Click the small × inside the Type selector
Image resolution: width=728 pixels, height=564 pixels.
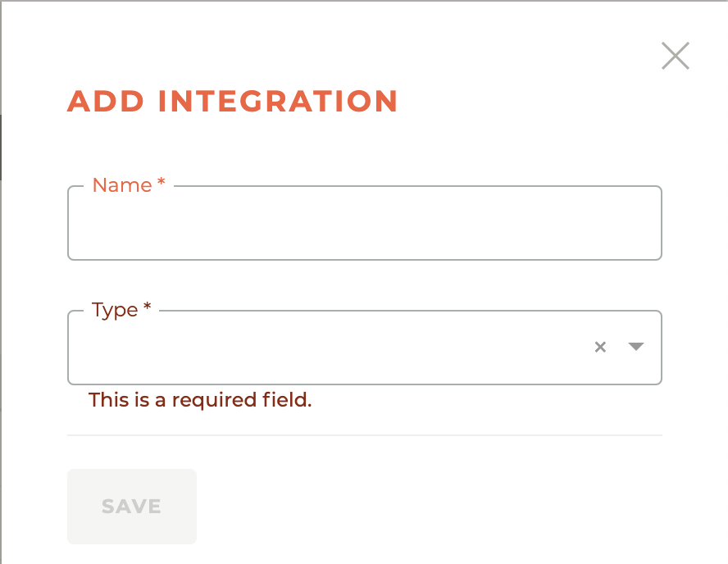pos(600,347)
